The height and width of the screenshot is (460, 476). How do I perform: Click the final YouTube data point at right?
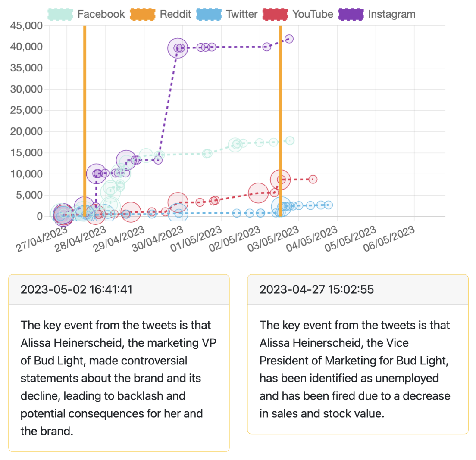pyautogui.click(x=313, y=179)
